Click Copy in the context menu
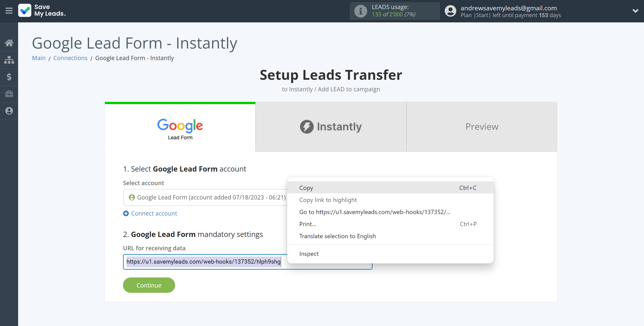Image resolution: width=644 pixels, height=326 pixels. [306, 187]
